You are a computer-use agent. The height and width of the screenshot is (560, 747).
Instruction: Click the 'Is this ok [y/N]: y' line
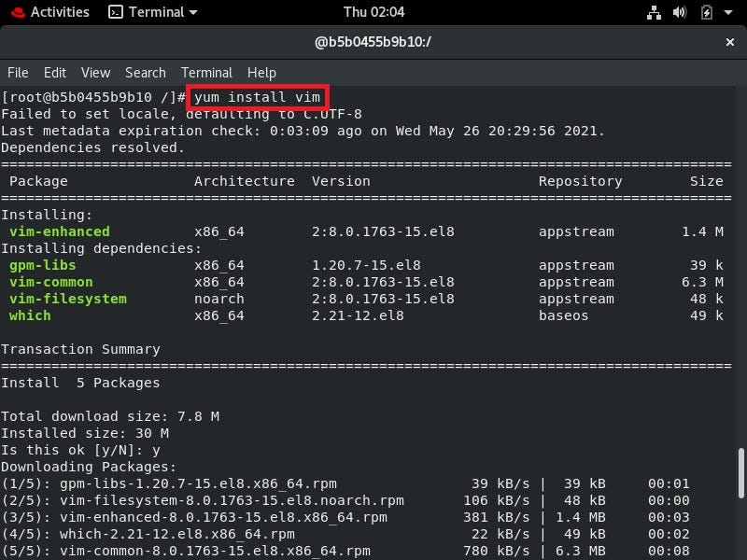pyautogui.click(x=80, y=450)
